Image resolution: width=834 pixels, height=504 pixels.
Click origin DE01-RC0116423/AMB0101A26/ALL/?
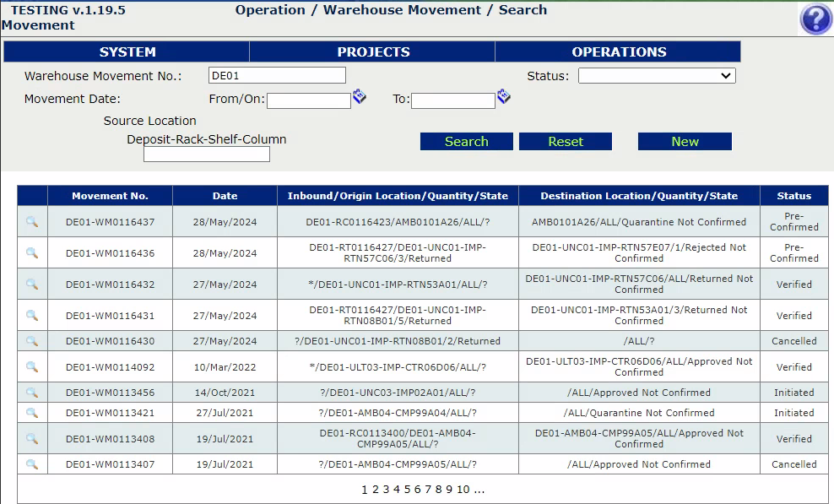[x=398, y=222]
